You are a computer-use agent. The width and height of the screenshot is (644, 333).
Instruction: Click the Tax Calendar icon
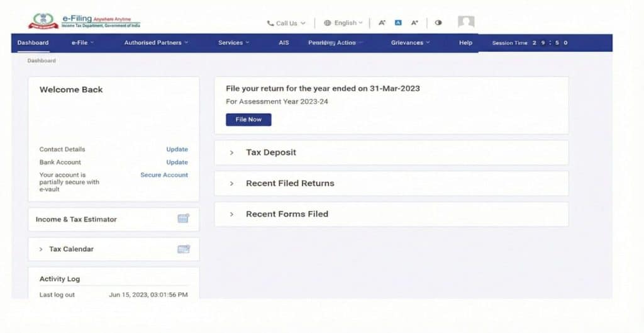pos(184,249)
